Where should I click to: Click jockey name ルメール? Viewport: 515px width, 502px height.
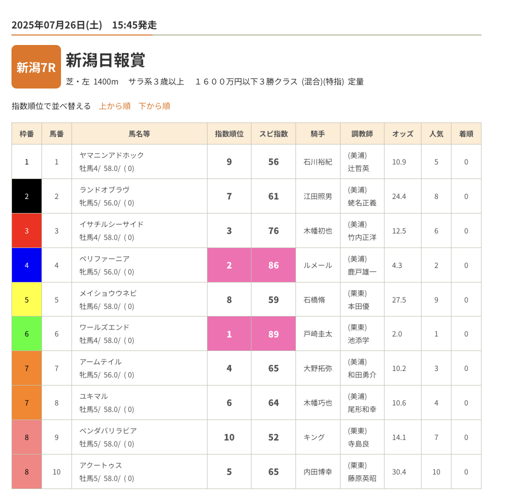pyautogui.click(x=318, y=265)
